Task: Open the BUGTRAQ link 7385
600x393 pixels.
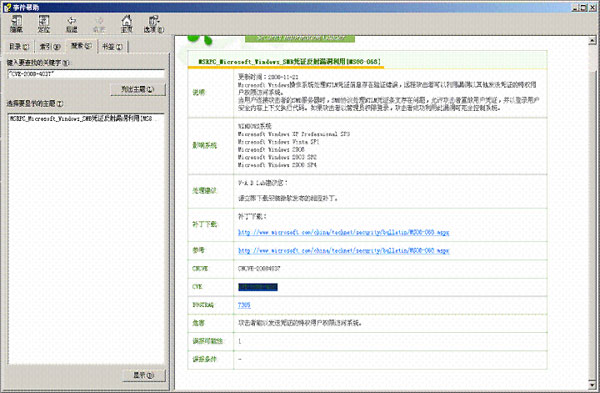Action: coord(244,305)
